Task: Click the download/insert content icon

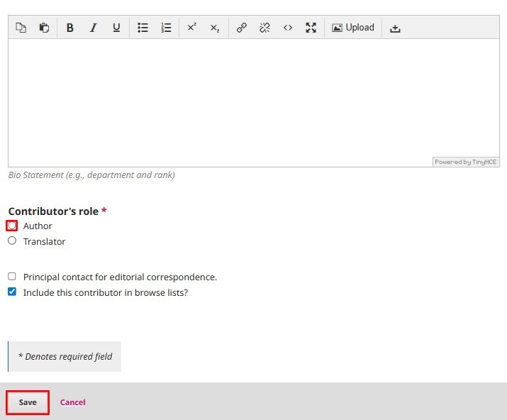Action: pos(395,28)
